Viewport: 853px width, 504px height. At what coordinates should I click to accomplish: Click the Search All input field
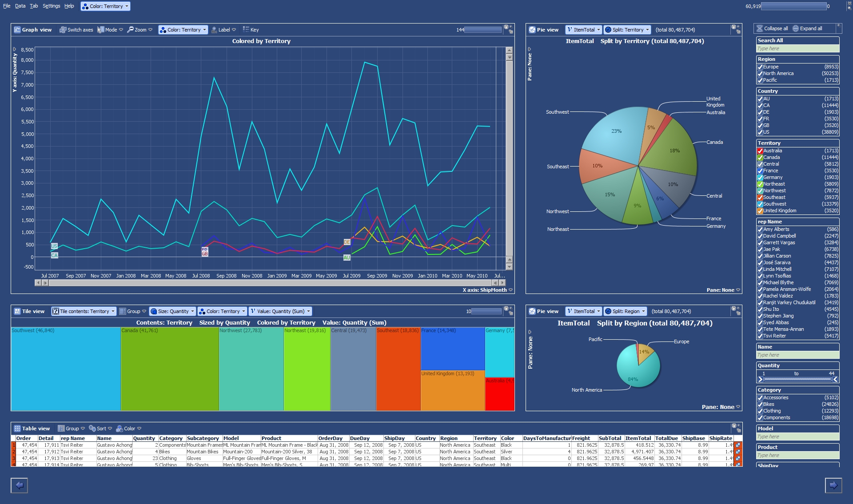click(x=797, y=48)
